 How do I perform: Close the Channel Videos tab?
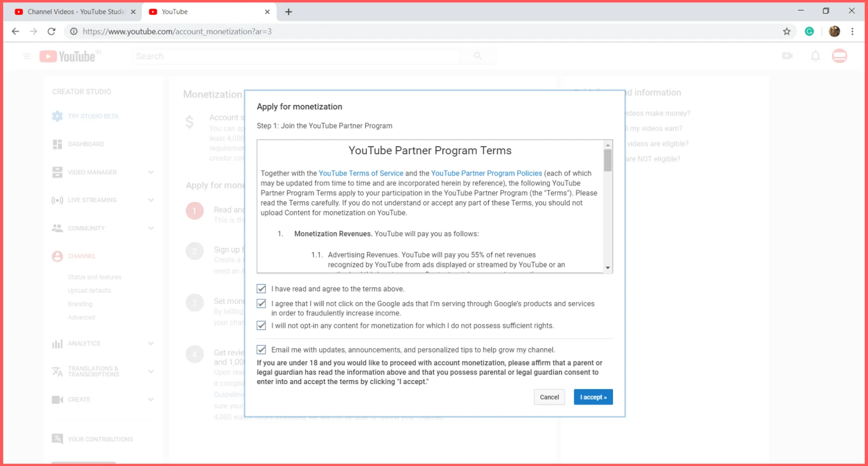click(x=133, y=12)
